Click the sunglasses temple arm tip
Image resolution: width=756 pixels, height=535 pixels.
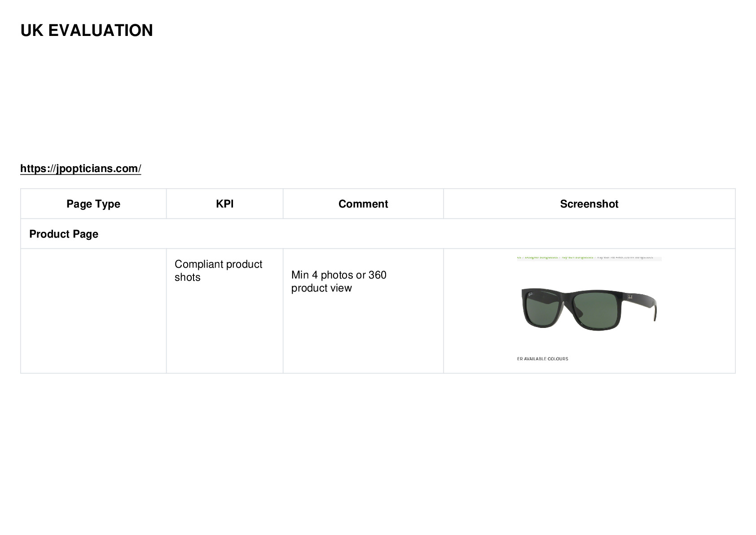[655, 312]
